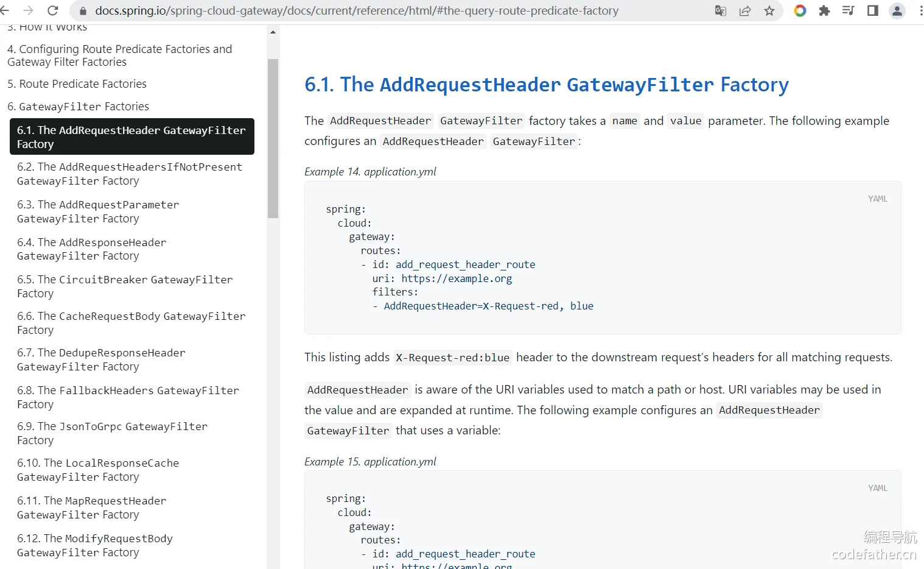This screenshot has height=569, width=924.
Task: Click the inline code word 'name'
Action: point(625,121)
